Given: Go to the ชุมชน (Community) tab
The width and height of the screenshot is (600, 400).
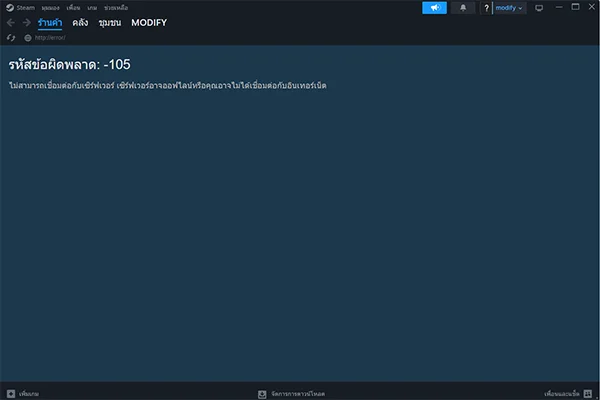Looking at the screenshot, I should 110,22.
